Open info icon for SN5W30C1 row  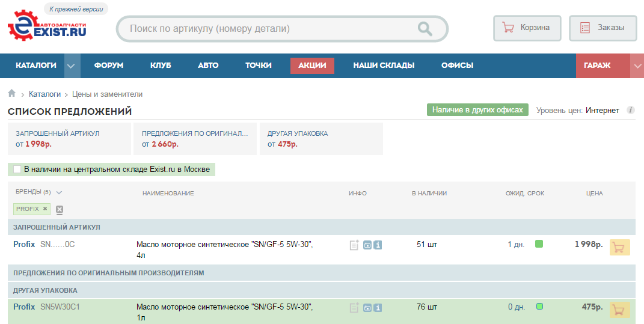point(378,307)
